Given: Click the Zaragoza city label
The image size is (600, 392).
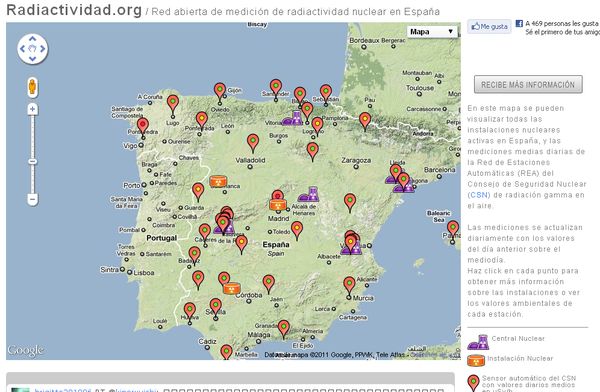Looking at the screenshot, I should point(356,160).
